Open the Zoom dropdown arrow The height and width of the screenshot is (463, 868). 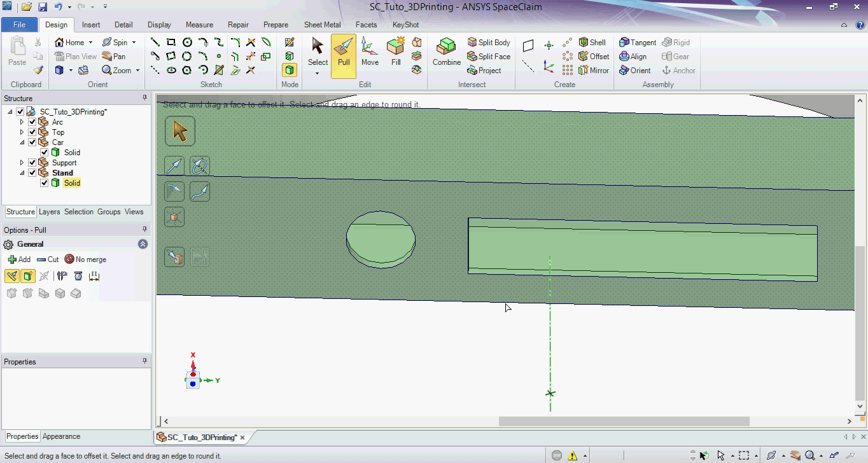pyautogui.click(x=137, y=71)
